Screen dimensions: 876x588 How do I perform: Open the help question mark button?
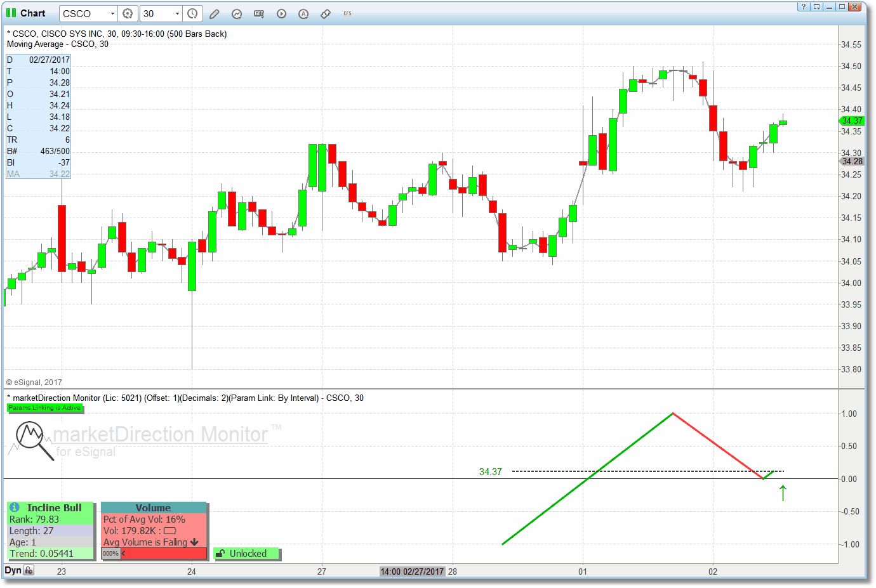(804, 7)
